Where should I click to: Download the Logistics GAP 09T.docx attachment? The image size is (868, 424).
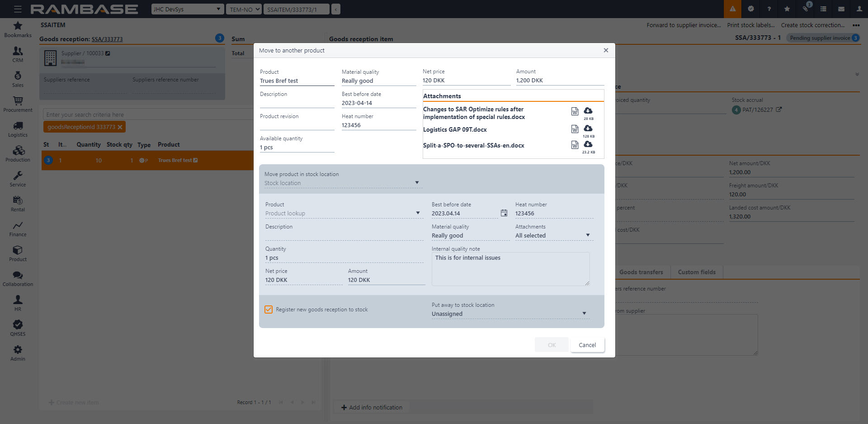(x=588, y=129)
